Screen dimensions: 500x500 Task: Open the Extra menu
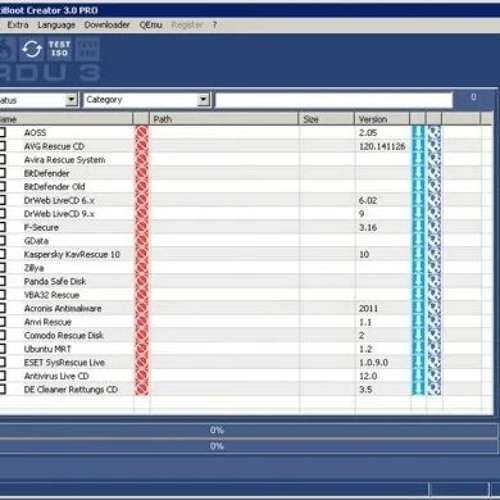click(18, 25)
